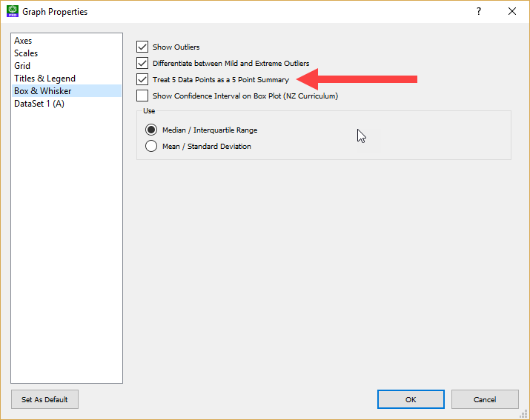Select the Box & Whisker list item
This screenshot has width=530, height=420.
pyautogui.click(x=43, y=91)
